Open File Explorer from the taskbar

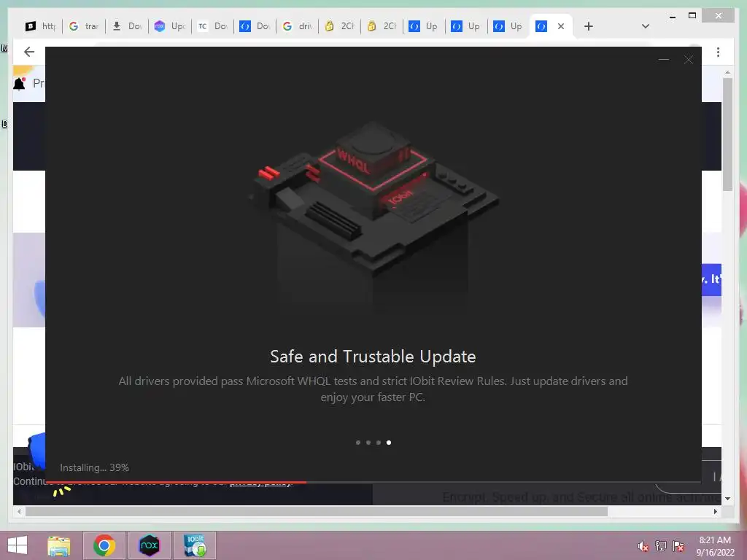58,545
